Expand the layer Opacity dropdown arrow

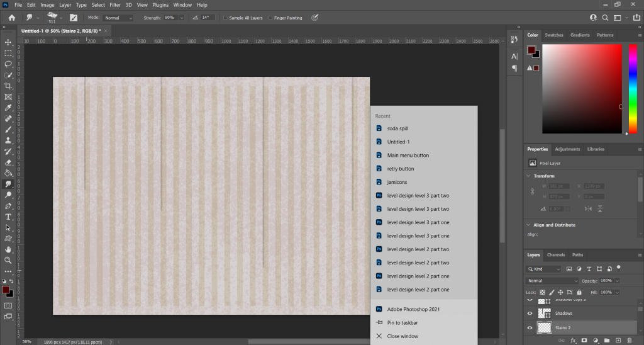coord(617,280)
